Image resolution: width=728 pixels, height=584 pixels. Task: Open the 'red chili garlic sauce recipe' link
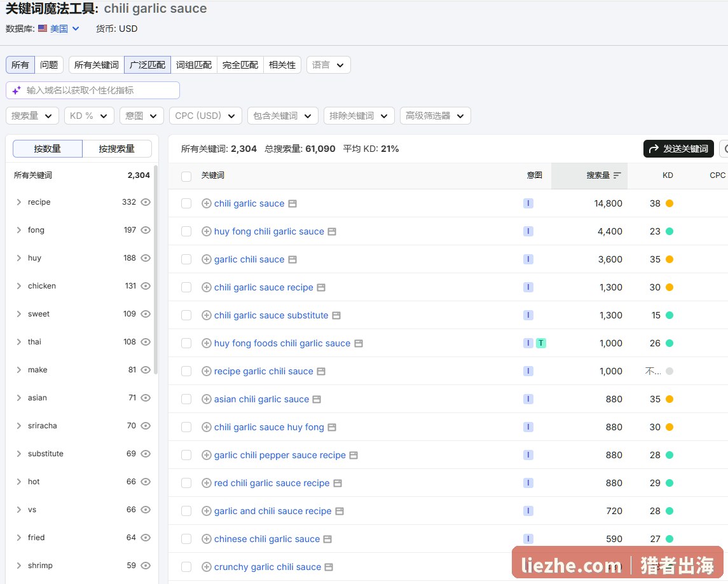pyautogui.click(x=271, y=484)
